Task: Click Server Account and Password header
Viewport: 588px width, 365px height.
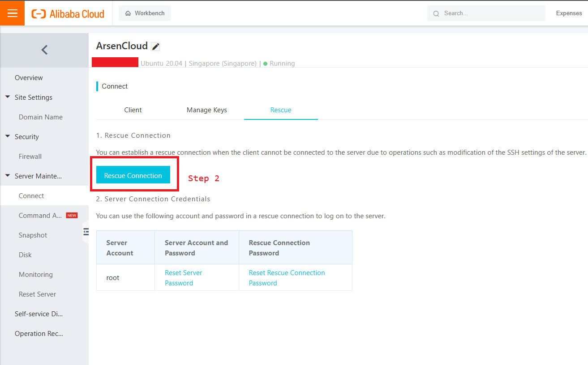Action: [196, 248]
